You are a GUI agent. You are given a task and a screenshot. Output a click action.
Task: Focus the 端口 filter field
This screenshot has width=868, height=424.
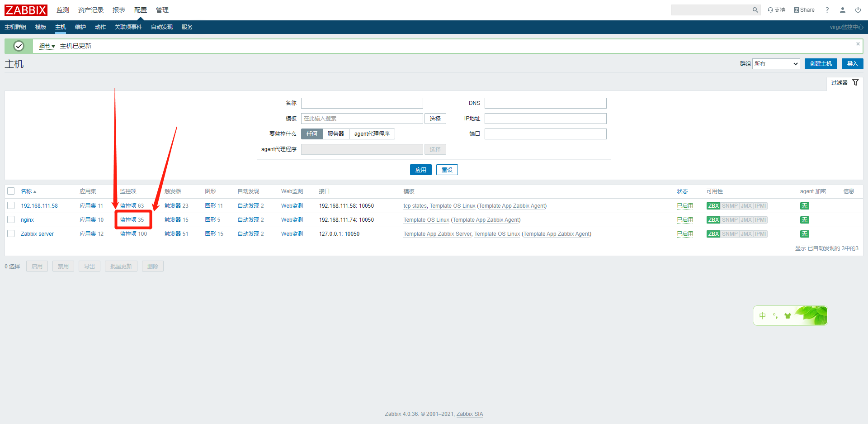point(546,134)
